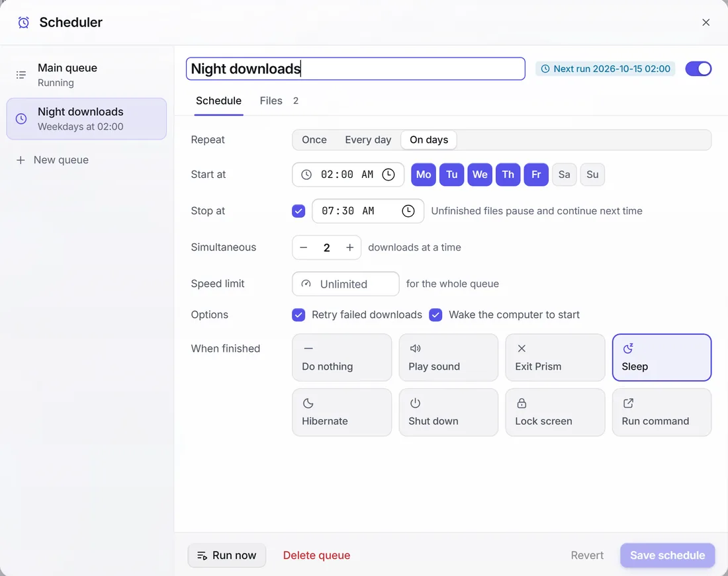Image resolution: width=728 pixels, height=576 pixels.
Task: Click the X icon on Exit Prism card
Action: [x=522, y=349]
